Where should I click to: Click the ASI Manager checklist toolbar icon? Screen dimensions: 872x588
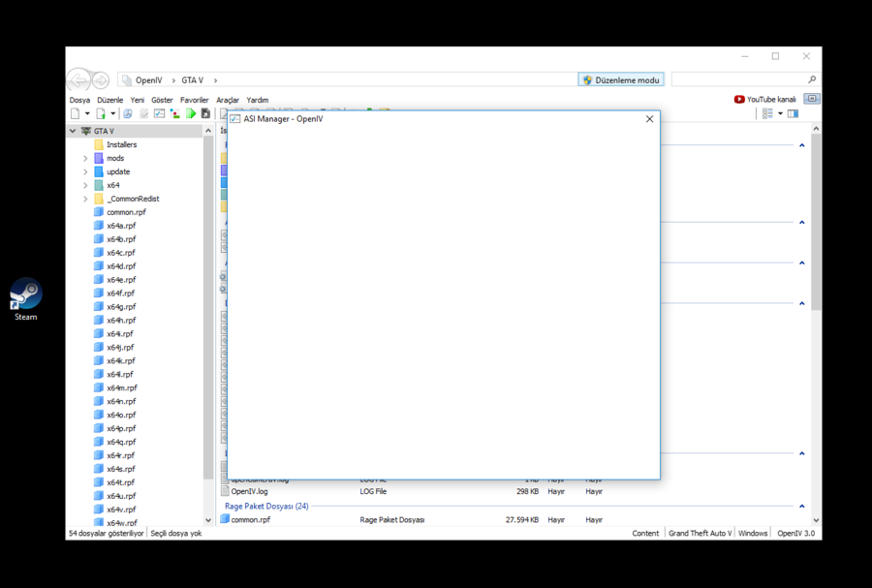point(160,113)
